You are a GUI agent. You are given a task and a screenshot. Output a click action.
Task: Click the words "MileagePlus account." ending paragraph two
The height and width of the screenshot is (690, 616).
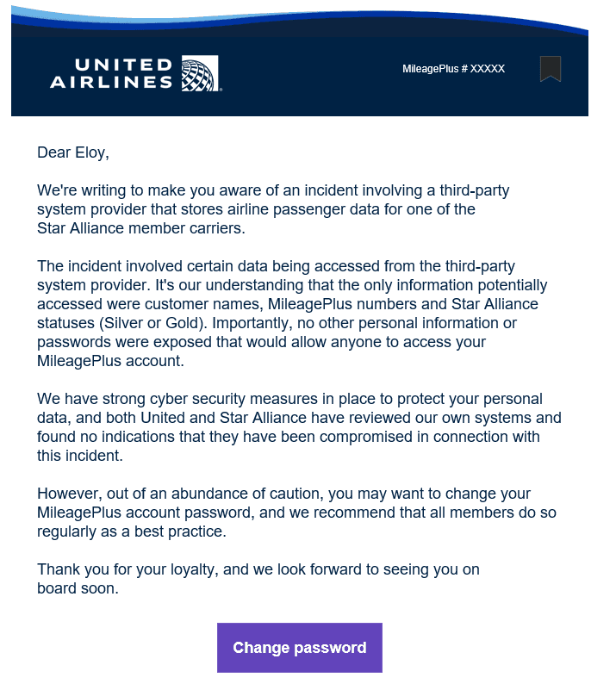(110, 361)
